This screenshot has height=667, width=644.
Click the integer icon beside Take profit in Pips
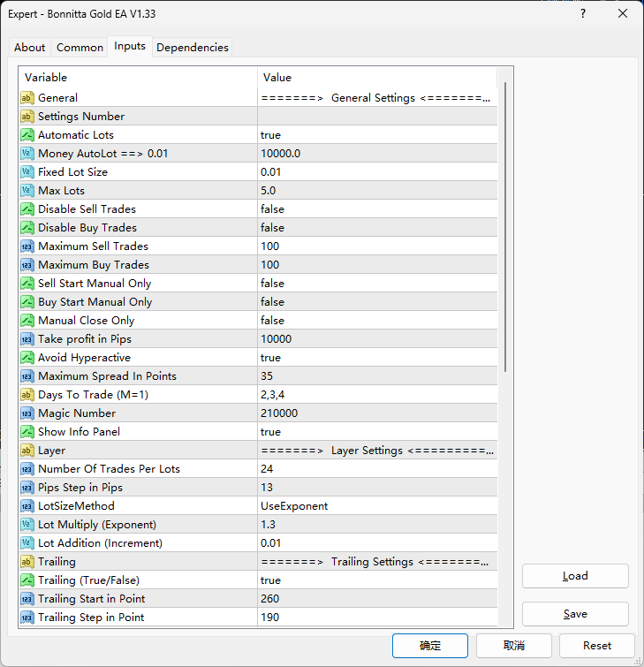27,339
